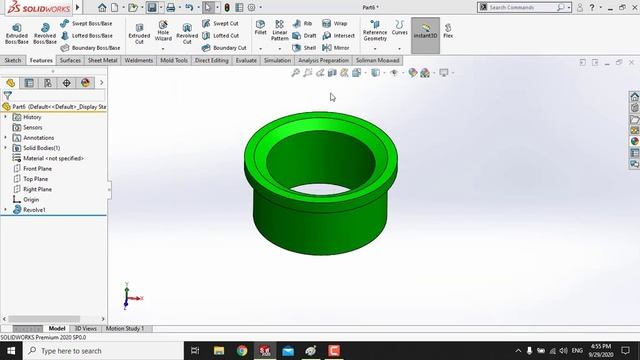Expand the Fillet dropdown arrow
This screenshot has height=360, width=640.
coord(260,49)
